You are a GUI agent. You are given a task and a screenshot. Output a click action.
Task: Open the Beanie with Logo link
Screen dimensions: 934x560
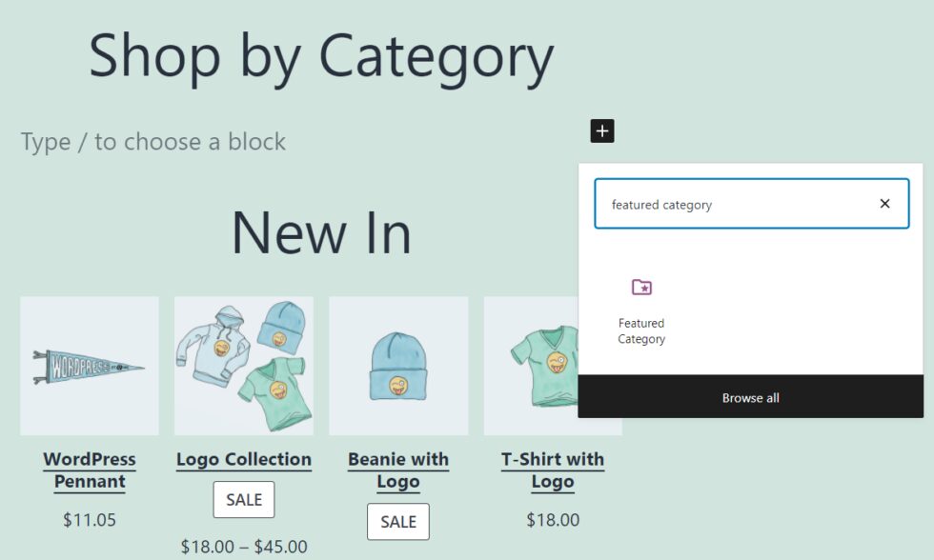click(397, 470)
